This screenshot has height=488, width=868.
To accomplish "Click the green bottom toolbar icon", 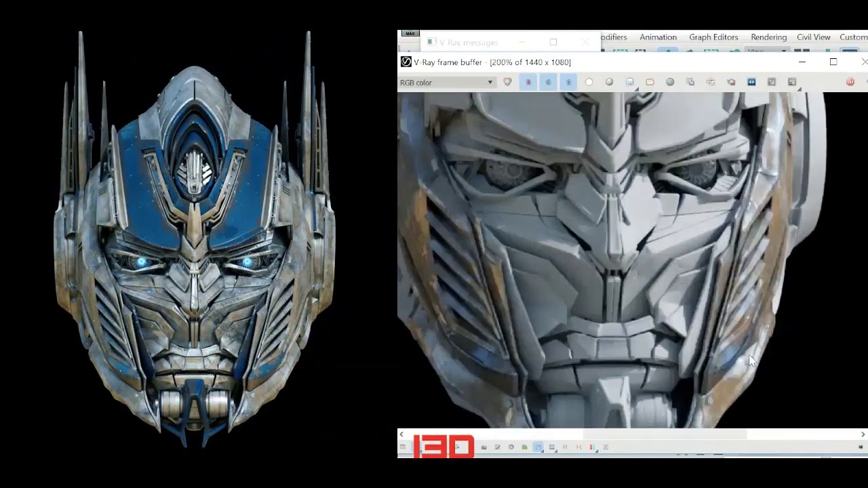I will [x=524, y=447].
